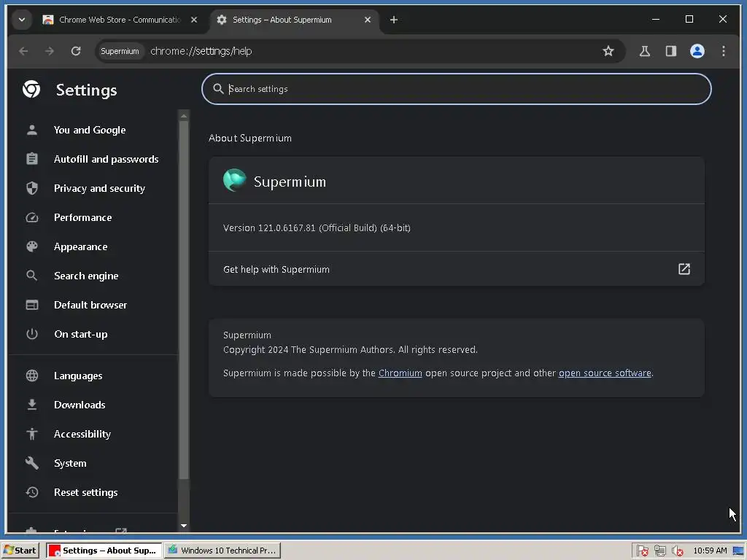Image resolution: width=747 pixels, height=560 pixels.
Task: Open Get help with Supermium
Action: (457, 269)
